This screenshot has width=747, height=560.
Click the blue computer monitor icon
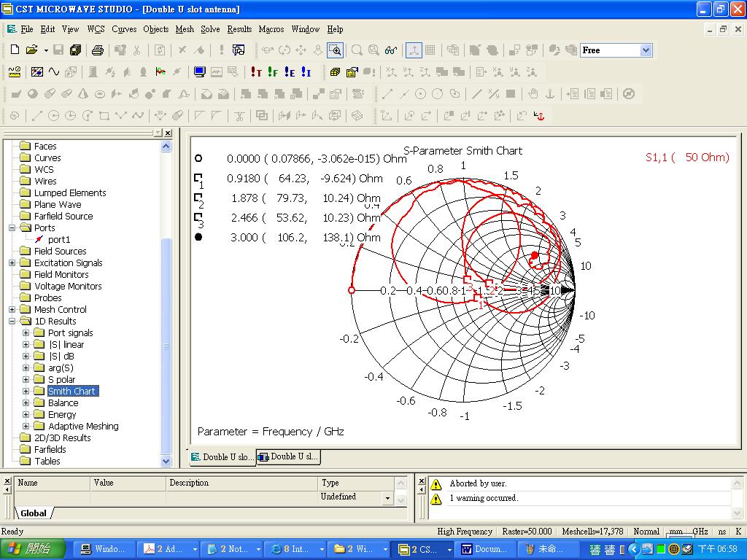199,72
